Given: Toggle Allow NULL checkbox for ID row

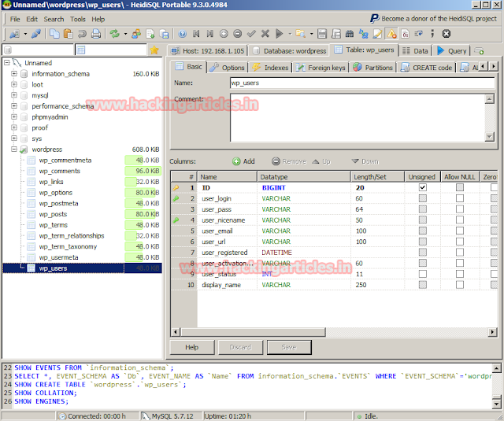Looking at the screenshot, I should 460,188.
